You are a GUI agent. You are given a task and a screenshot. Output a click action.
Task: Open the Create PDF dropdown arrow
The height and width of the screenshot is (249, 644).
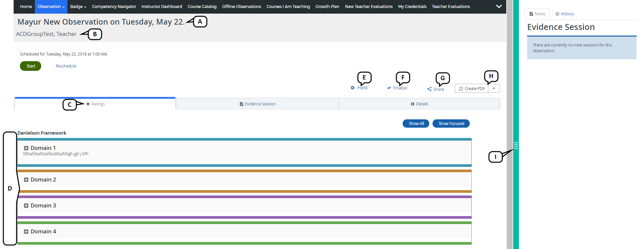coord(494,88)
